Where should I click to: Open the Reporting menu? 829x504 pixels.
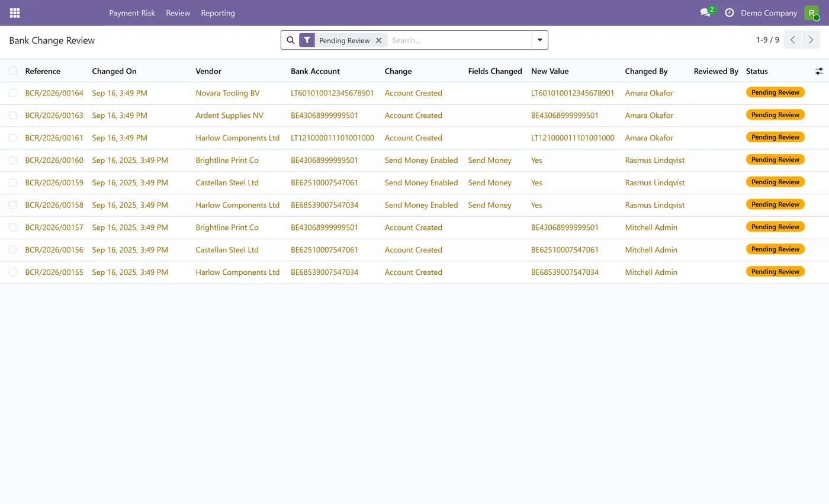(218, 12)
